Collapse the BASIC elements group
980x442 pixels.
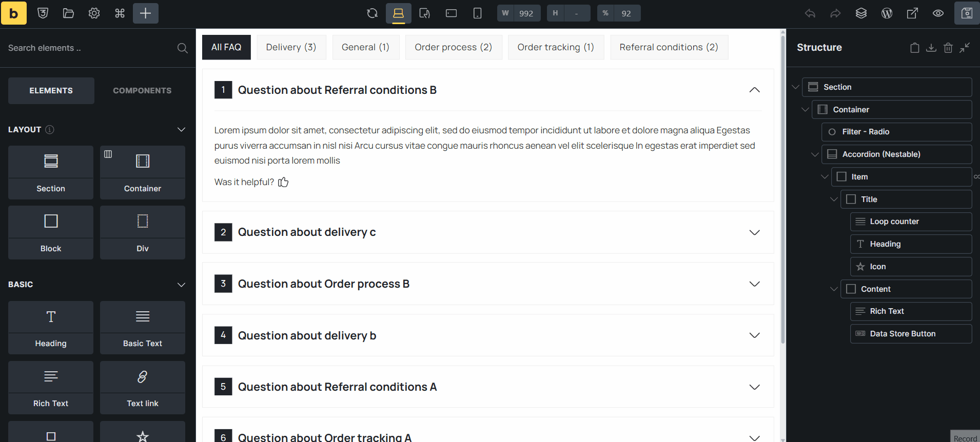click(x=181, y=285)
